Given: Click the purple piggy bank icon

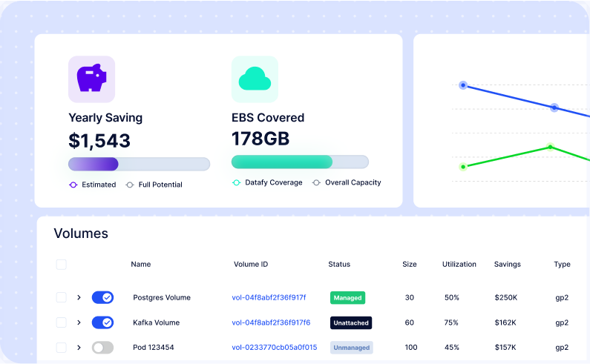Looking at the screenshot, I should [91, 79].
